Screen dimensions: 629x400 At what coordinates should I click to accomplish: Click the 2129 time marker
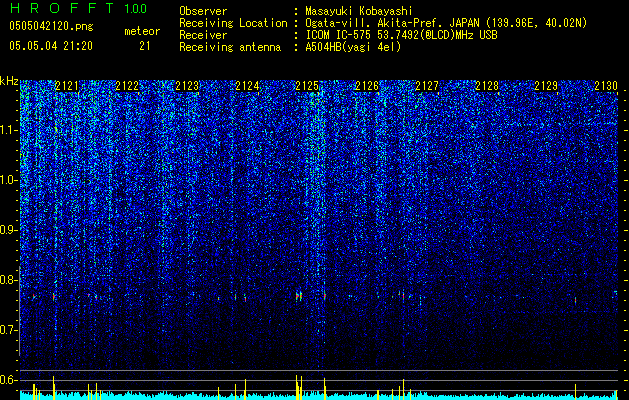point(546,86)
